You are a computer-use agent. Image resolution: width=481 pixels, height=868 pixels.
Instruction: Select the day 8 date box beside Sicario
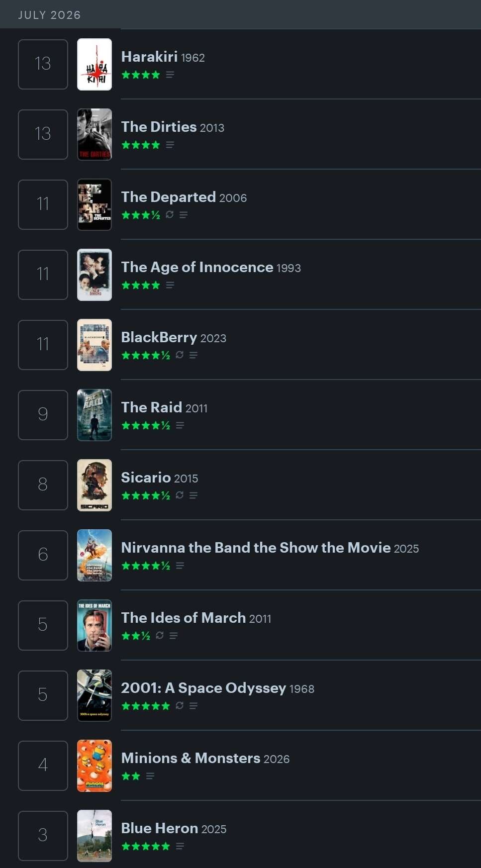43,485
